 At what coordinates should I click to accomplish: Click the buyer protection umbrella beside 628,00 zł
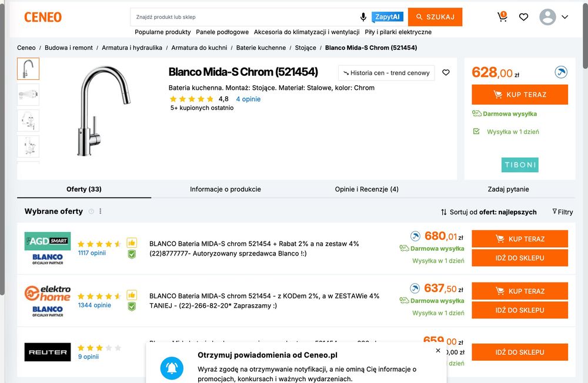[x=561, y=72]
